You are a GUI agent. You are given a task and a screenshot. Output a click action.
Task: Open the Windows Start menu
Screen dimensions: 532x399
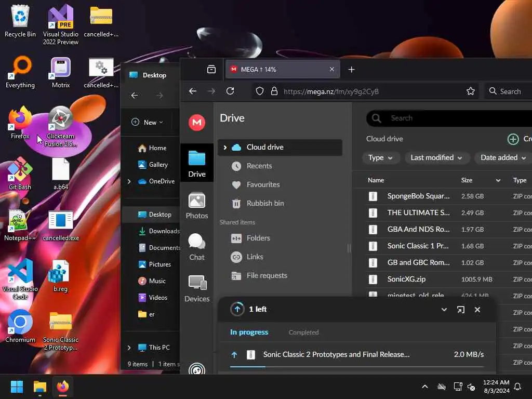click(x=17, y=387)
